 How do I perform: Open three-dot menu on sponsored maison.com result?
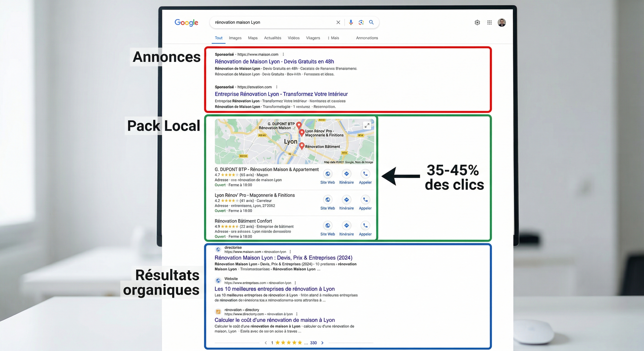pos(284,54)
